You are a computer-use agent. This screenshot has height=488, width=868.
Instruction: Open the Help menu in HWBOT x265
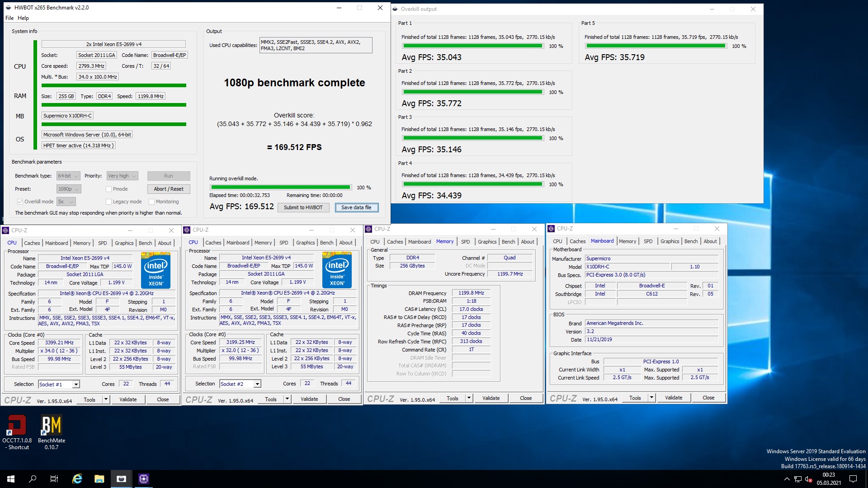pyautogui.click(x=23, y=18)
